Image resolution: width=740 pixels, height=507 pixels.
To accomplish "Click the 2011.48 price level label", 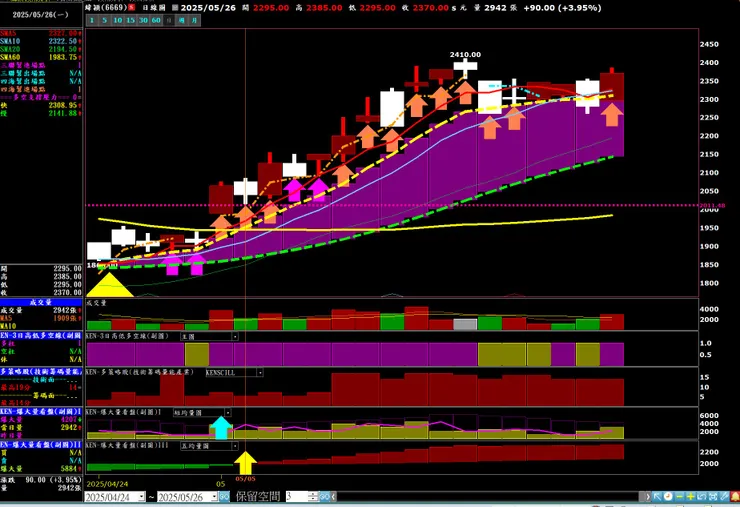I will pos(715,205).
